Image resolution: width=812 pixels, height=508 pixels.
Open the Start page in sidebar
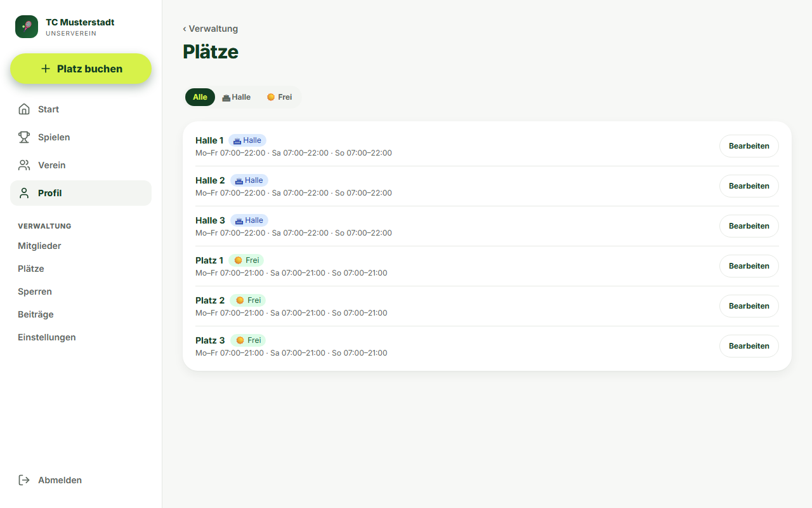[x=81, y=109]
